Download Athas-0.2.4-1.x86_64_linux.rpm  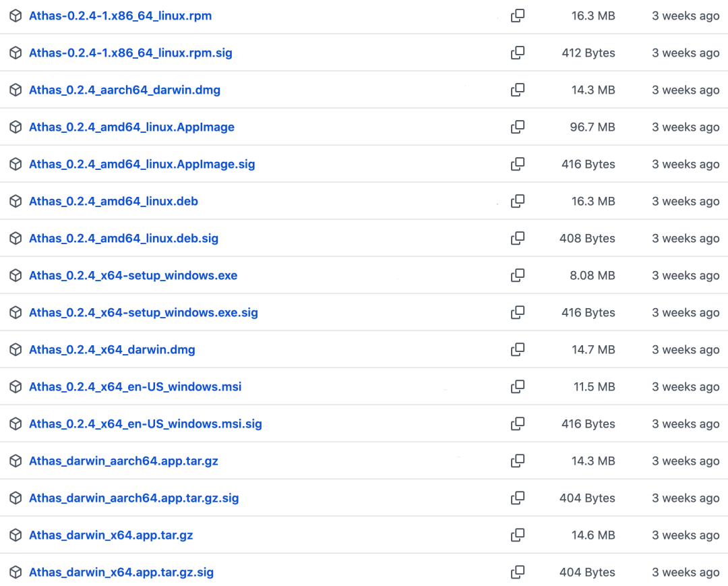(x=120, y=16)
